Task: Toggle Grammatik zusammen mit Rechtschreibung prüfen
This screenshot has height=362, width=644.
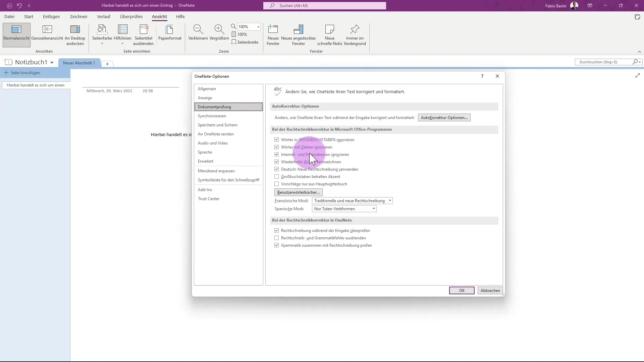Action: coord(276,245)
